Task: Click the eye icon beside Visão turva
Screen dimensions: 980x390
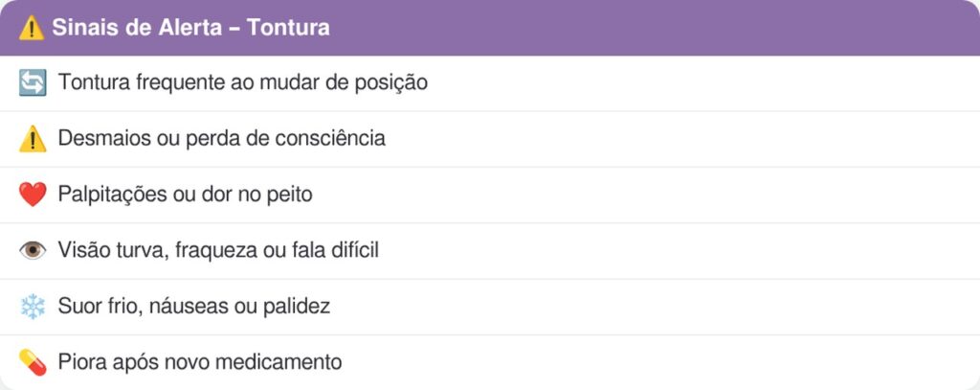Action: point(33,251)
